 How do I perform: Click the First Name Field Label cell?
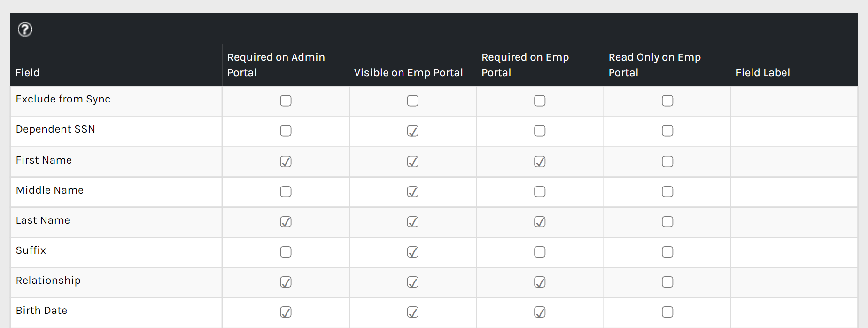pos(794,162)
